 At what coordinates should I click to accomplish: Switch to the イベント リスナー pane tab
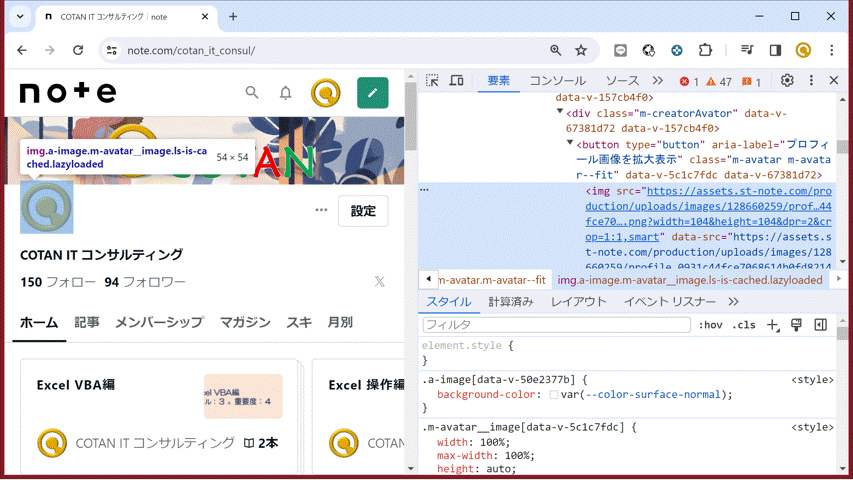(670, 301)
